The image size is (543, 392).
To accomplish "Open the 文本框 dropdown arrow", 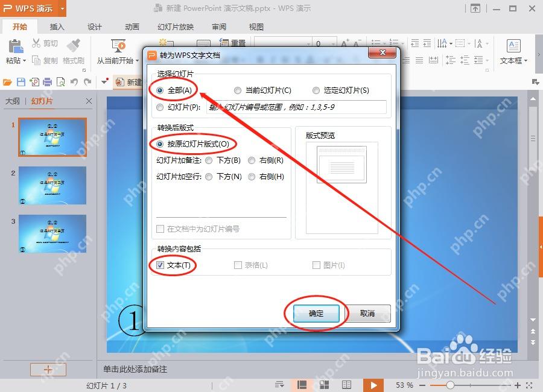I will tap(526, 61).
